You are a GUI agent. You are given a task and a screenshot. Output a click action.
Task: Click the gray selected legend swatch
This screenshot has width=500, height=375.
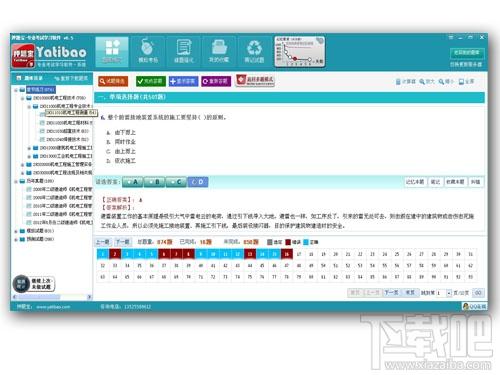click(270, 242)
